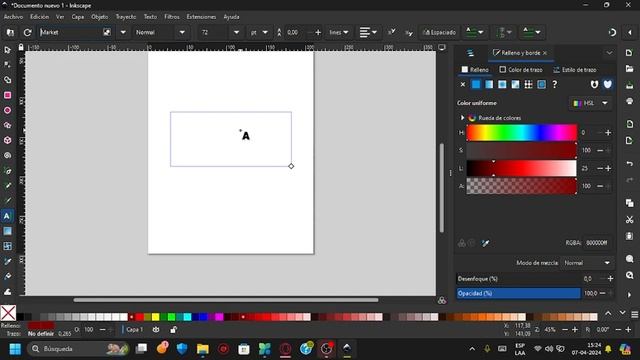Set fill to Unset paint (question mark)
The height and width of the screenshot is (360, 640).
554,84
